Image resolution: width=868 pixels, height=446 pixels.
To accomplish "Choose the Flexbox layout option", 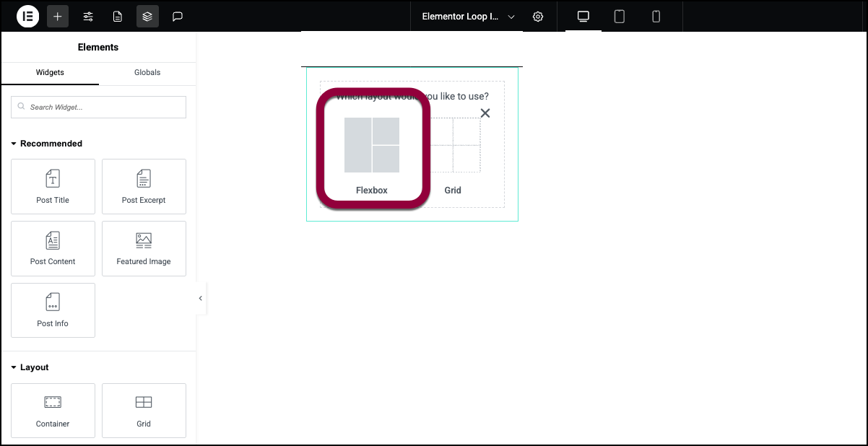I will 372,152.
